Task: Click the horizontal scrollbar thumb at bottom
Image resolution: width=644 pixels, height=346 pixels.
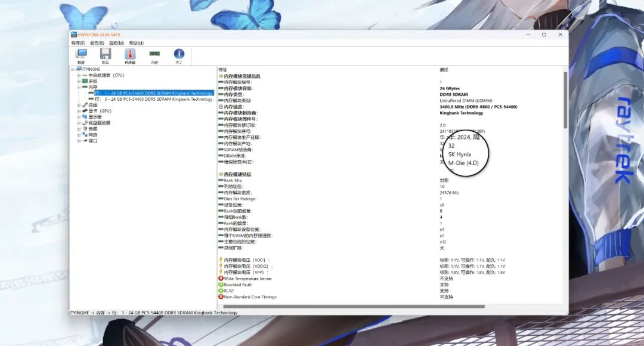Action: tap(354, 307)
